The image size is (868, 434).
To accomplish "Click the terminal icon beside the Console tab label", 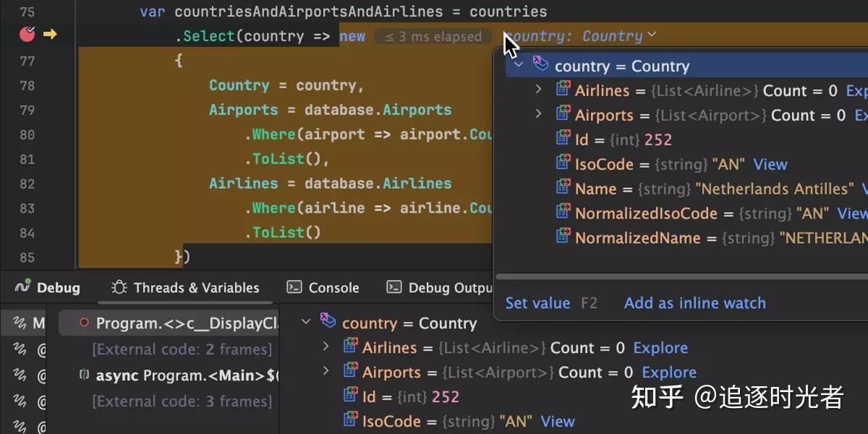I will pos(293,287).
